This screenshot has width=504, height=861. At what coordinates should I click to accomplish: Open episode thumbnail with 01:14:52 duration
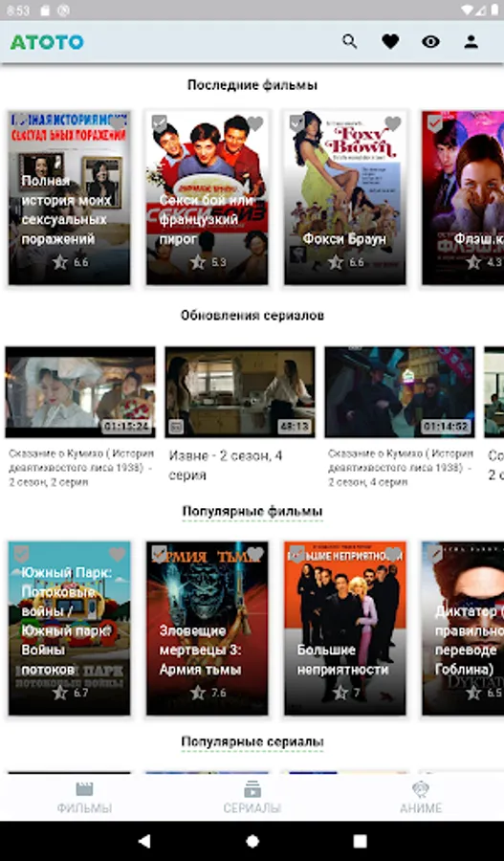pos(400,392)
